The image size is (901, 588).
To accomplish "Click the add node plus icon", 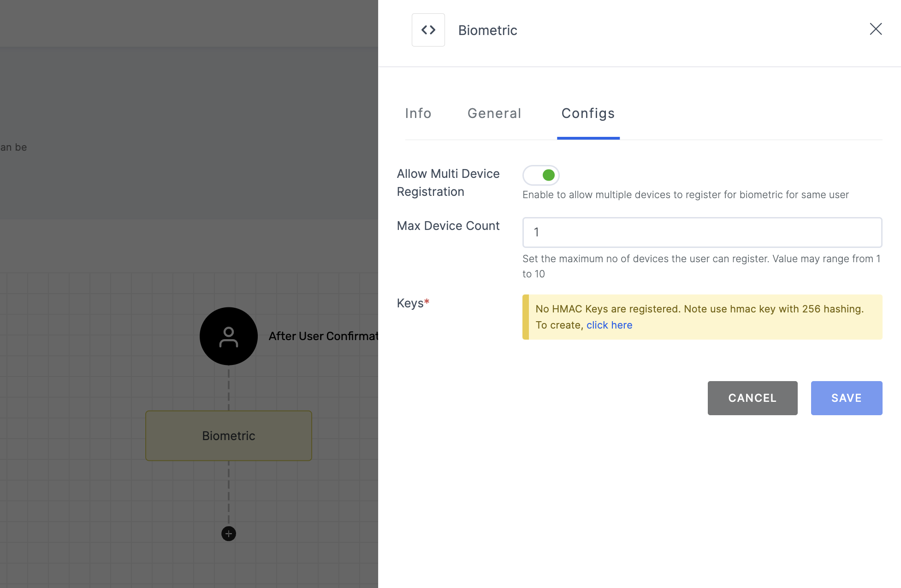I will click(x=229, y=533).
